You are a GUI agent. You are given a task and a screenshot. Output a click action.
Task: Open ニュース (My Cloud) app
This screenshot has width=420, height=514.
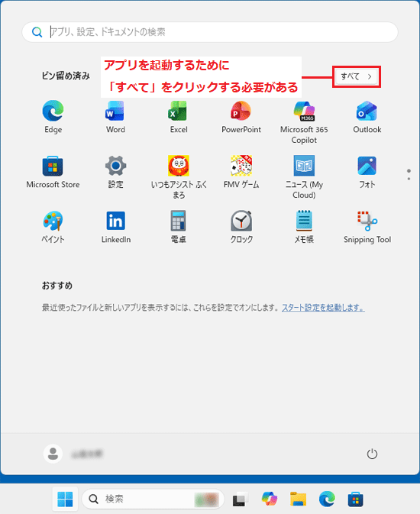point(304,177)
